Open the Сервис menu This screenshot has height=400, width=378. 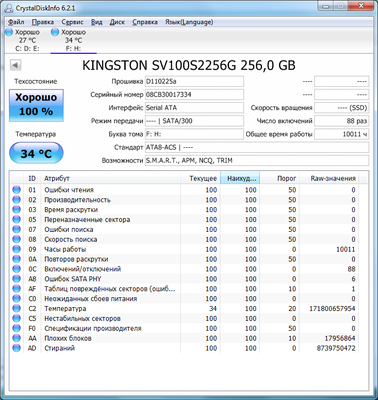tap(72, 22)
